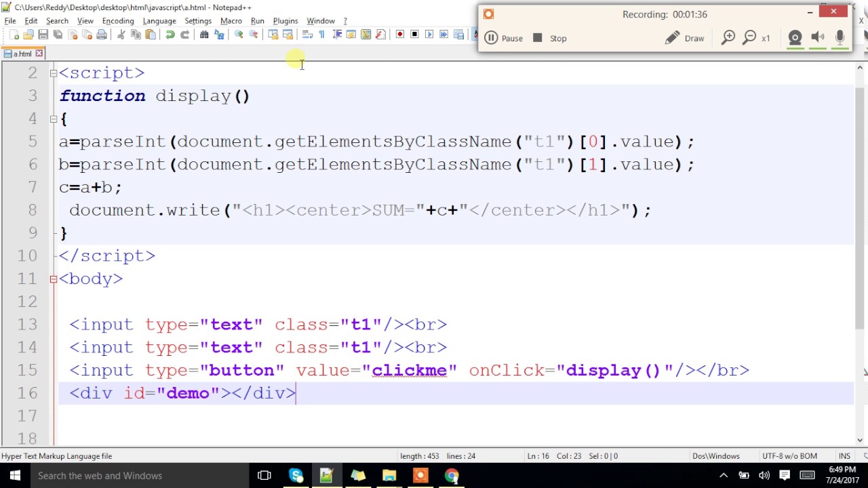The width and height of the screenshot is (868, 488).
Task: Open the Function List panel icon
Action: coord(380,35)
